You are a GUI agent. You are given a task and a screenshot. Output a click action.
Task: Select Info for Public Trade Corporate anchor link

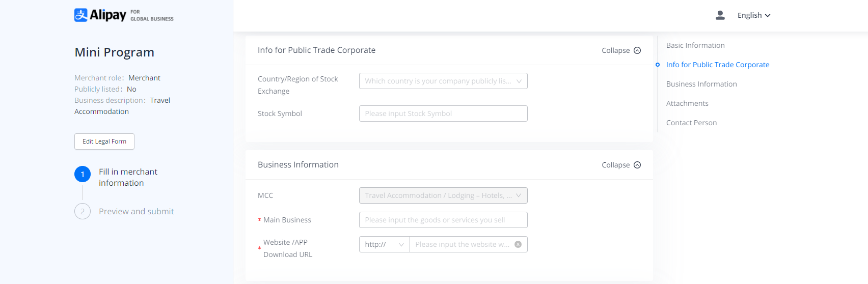717,65
